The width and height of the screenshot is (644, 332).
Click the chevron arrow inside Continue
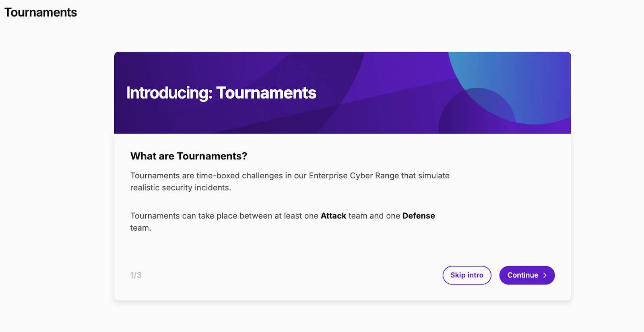click(x=545, y=275)
